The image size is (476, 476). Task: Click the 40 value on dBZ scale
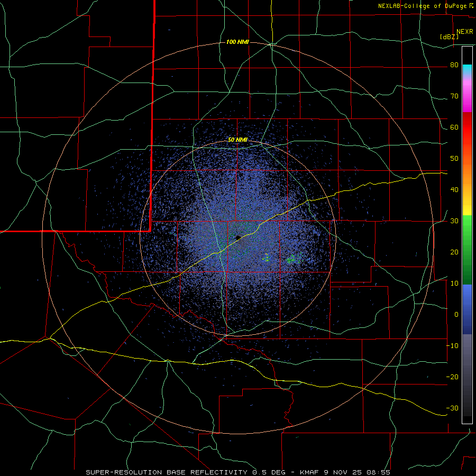[x=454, y=190]
